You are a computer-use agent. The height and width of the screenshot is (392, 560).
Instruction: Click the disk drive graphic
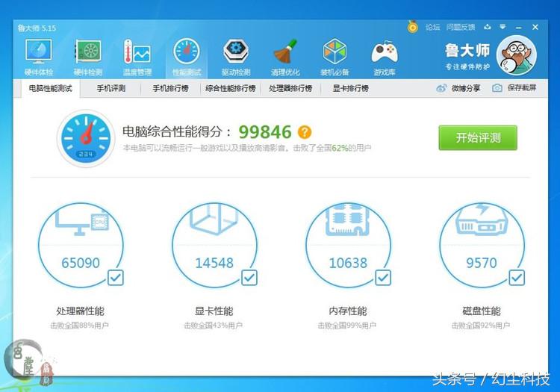pos(482,220)
